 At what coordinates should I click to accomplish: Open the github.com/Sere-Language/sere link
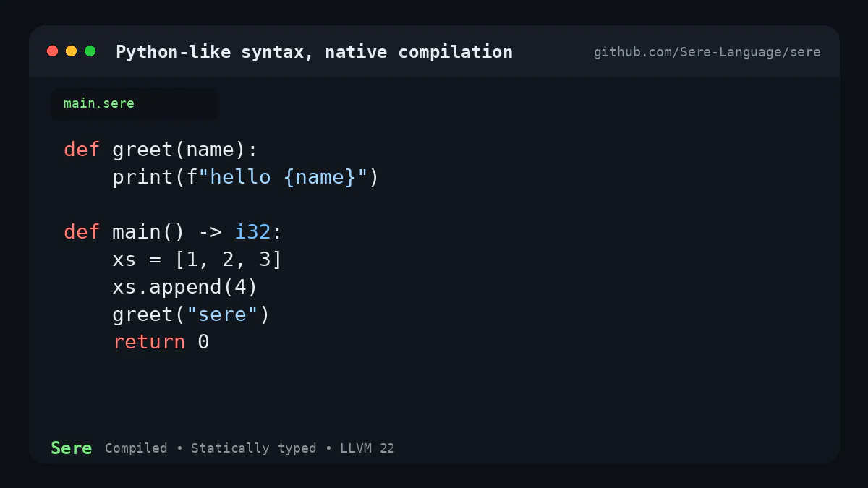[x=707, y=52]
